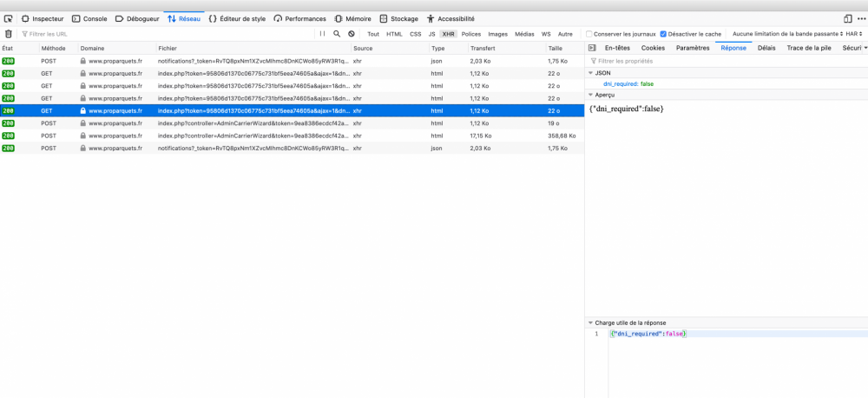Viewport: 868px width, 398px height.
Task: Collapse the request details side panel
Action: point(592,48)
